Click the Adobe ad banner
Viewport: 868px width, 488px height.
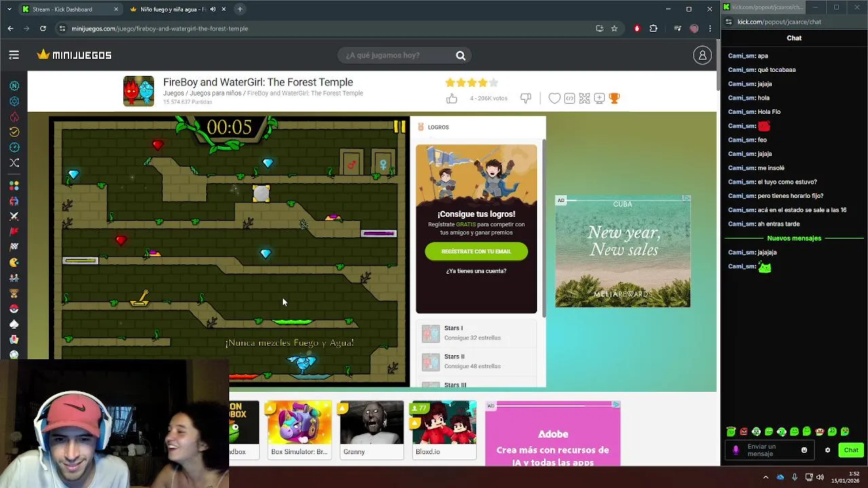click(553, 434)
